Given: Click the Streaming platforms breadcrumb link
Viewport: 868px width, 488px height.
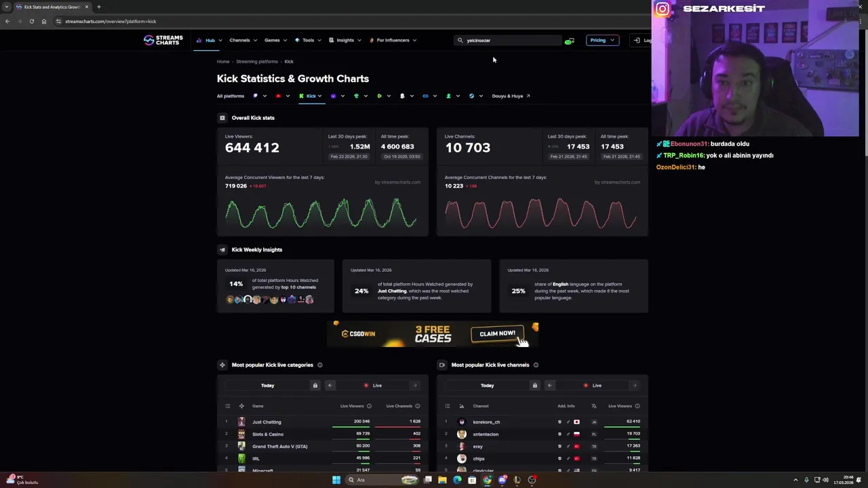Looking at the screenshot, I should click(257, 62).
